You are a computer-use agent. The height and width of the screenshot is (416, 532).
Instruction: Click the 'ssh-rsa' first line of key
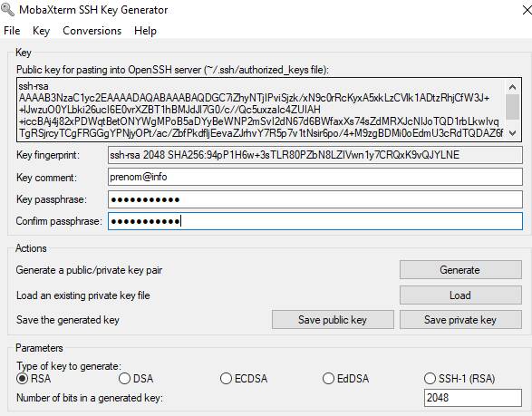pos(34,86)
